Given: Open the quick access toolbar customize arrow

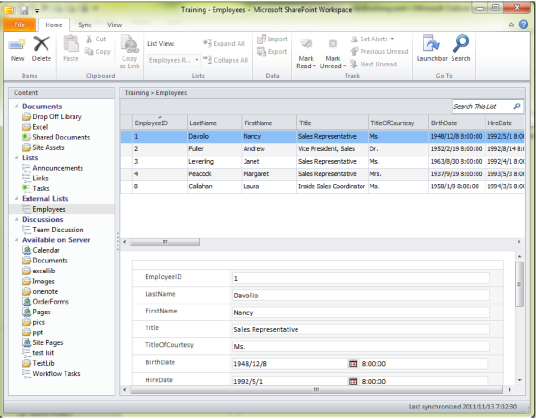Looking at the screenshot, I should [37, 11].
